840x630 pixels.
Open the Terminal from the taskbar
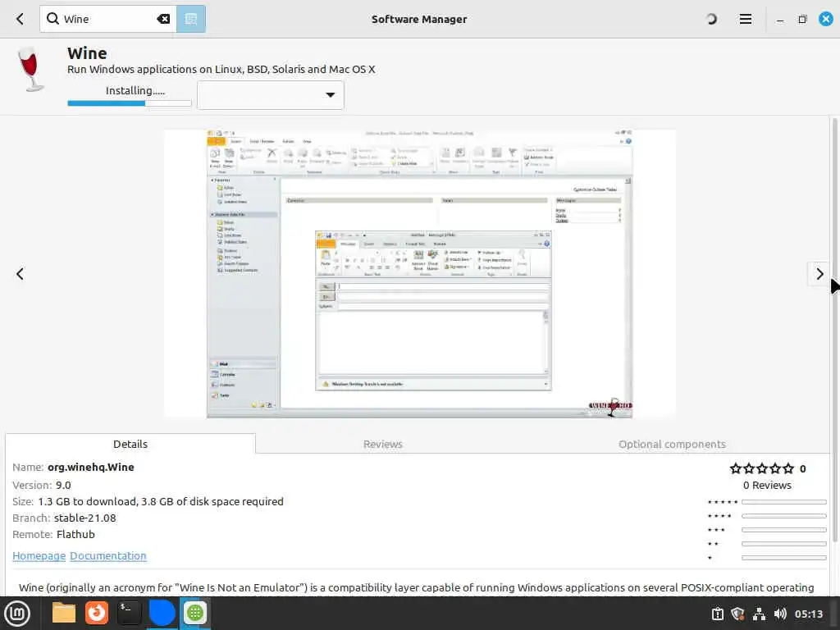click(x=129, y=613)
